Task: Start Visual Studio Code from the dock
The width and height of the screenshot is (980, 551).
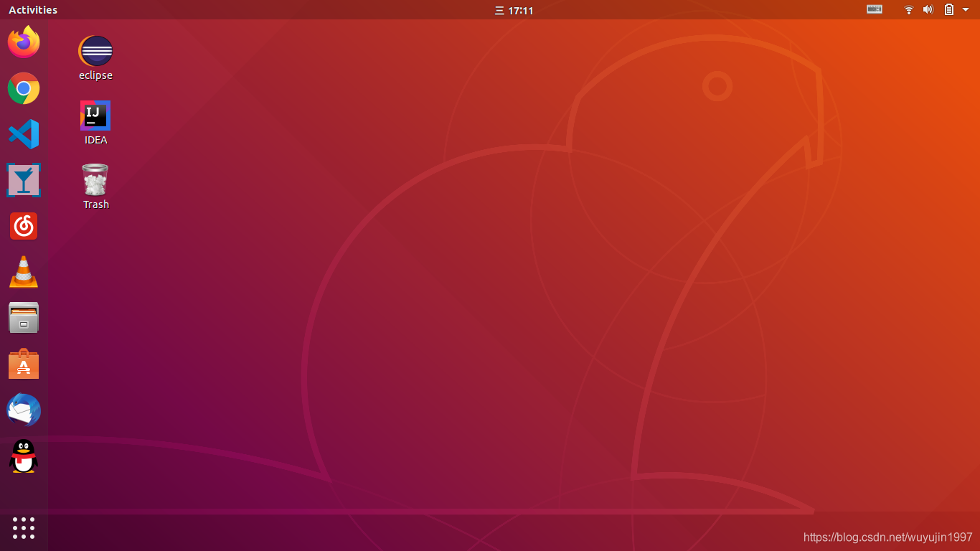Action: click(x=24, y=134)
